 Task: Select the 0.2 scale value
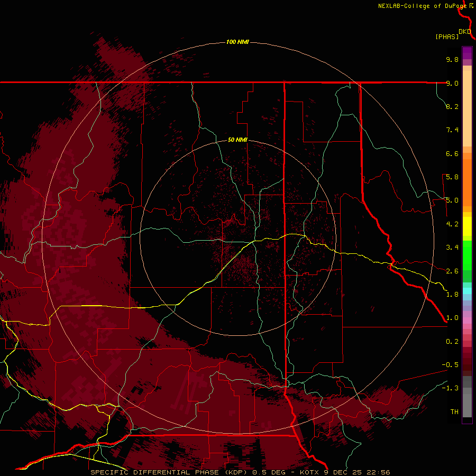pyautogui.click(x=452, y=342)
